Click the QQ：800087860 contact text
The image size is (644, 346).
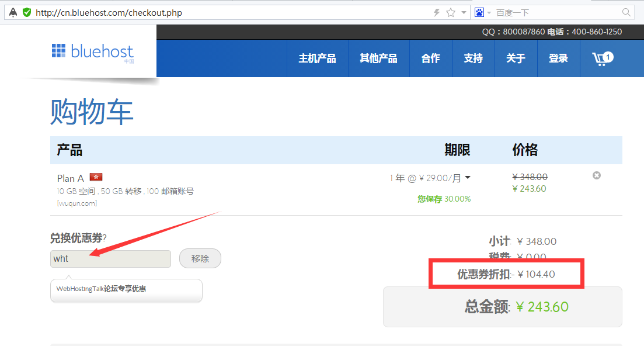[x=513, y=32]
